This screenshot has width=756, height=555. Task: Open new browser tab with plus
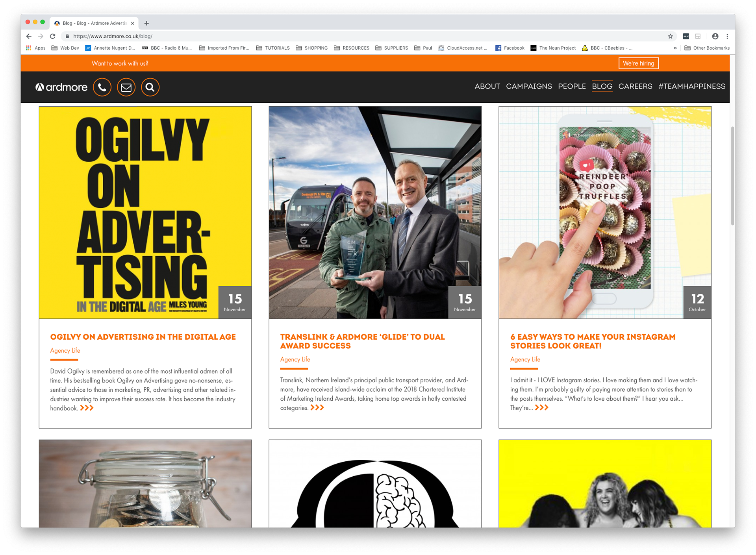point(146,23)
